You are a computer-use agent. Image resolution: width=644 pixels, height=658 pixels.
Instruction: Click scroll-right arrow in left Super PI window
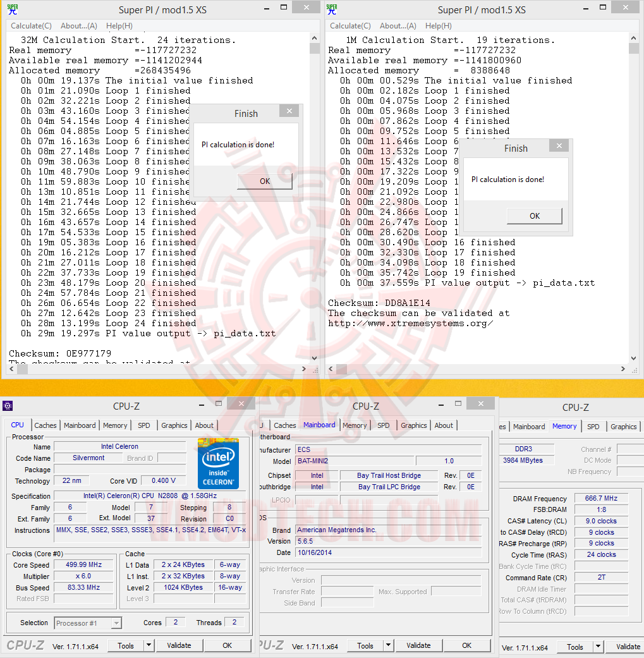coord(304,369)
